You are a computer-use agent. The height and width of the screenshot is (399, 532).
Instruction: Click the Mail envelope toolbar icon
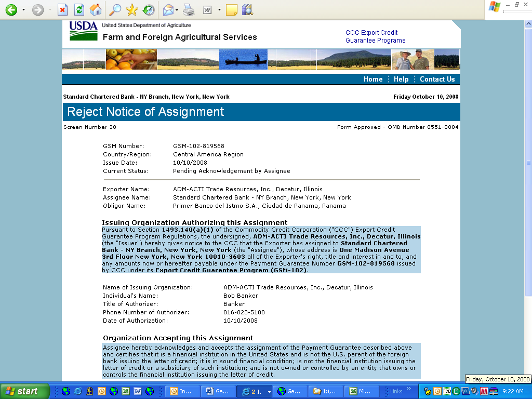point(168,10)
